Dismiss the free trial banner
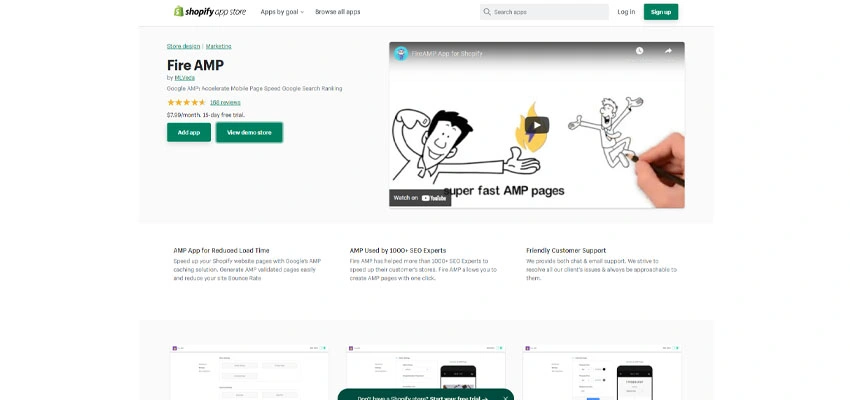Image resolution: width=850 pixels, height=400 pixels. click(505, 397)
